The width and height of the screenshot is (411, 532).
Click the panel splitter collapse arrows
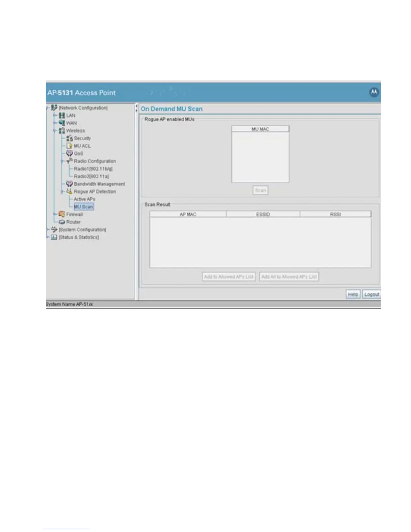click(x=136, y=108)
